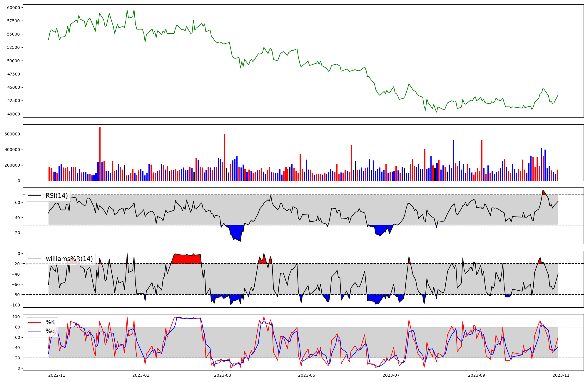The image size is (588, 382).
Task: Click the 2023-05 x-axis date label
Action: click(x=307, y=375)
